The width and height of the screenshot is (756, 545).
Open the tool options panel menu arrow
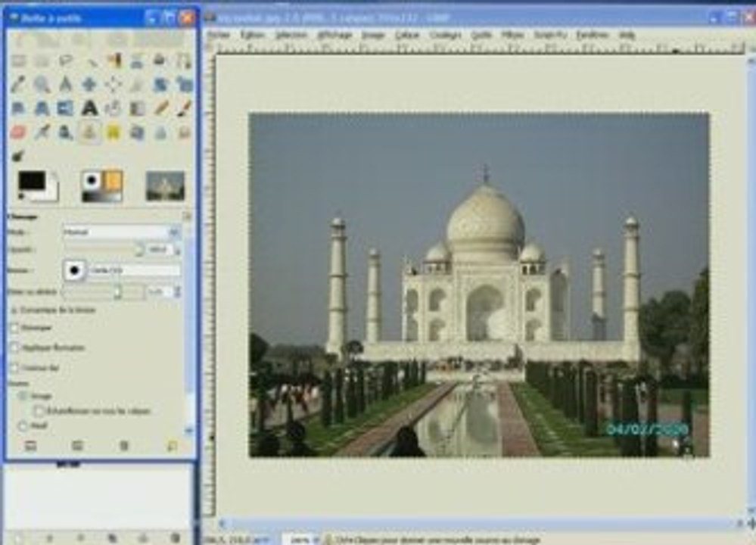187,216
